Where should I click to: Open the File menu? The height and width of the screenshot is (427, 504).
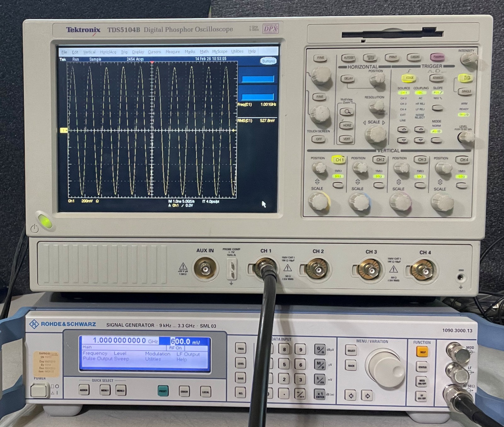[64, 52]
